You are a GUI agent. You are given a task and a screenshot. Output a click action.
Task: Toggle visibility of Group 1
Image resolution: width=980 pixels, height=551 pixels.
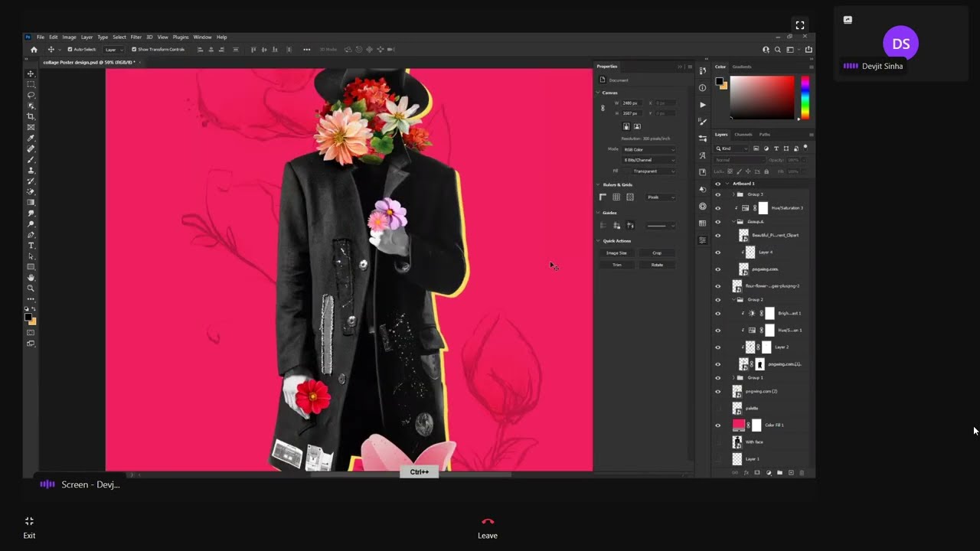pos(717,378)
